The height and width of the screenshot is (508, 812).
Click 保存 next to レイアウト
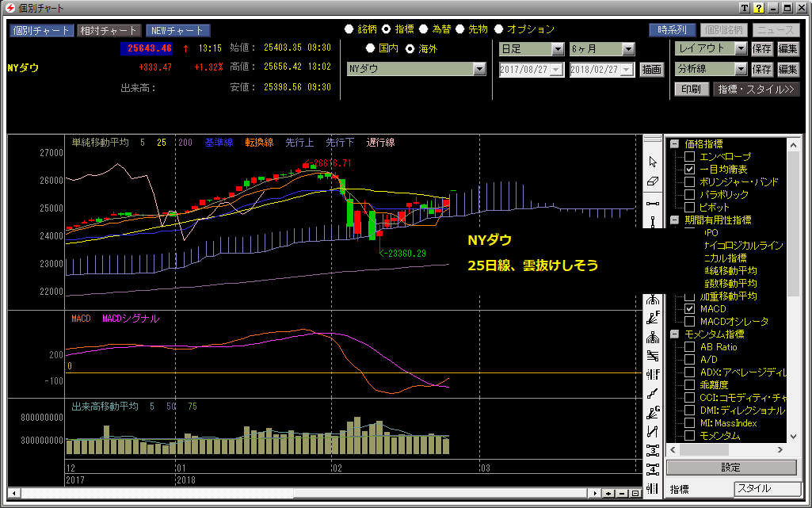coord(762,48)
